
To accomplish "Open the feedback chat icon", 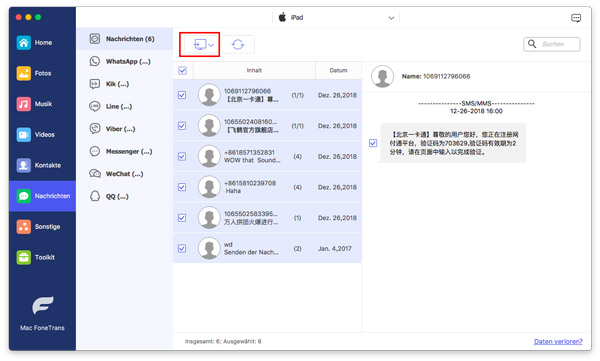I will [x=576, y=18].
